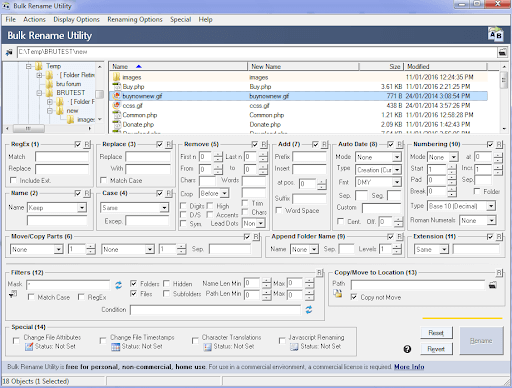Screen dimensions: 512x388
Task: Select the Donate.php file row
Action: point(298,124)
